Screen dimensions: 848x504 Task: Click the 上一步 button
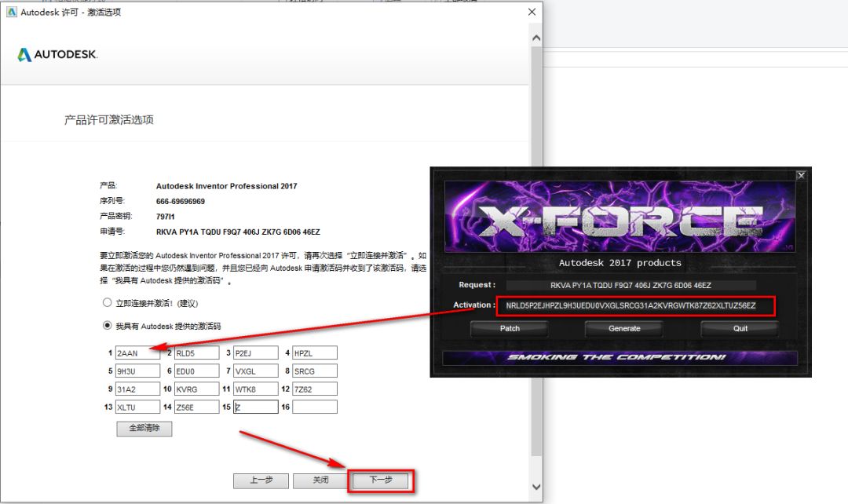click(261, 480)
